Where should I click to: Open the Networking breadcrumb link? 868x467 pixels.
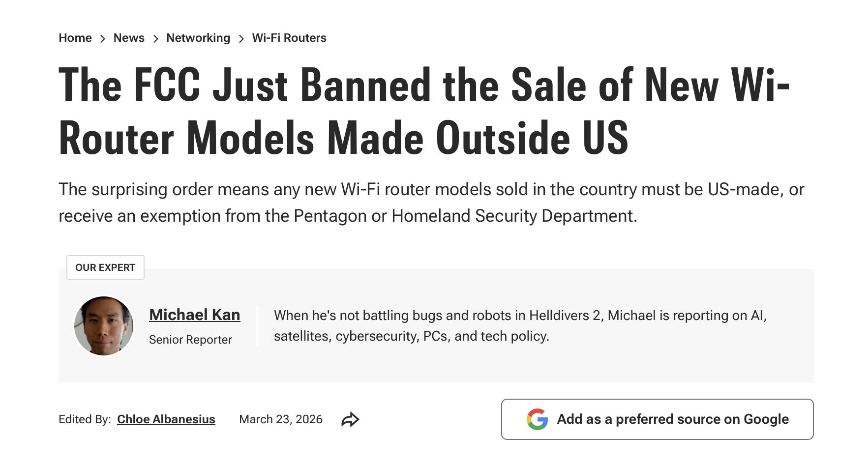pyautogui.click(x=198, y=38)
